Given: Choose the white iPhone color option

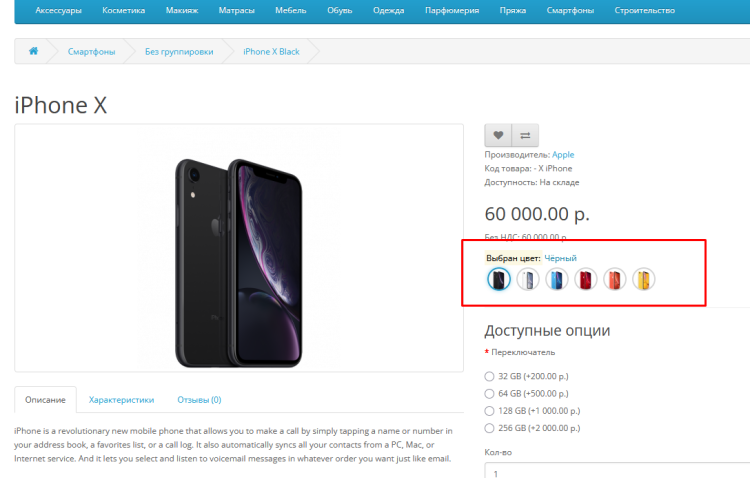Looking at the screenshot, I should 528,280.
